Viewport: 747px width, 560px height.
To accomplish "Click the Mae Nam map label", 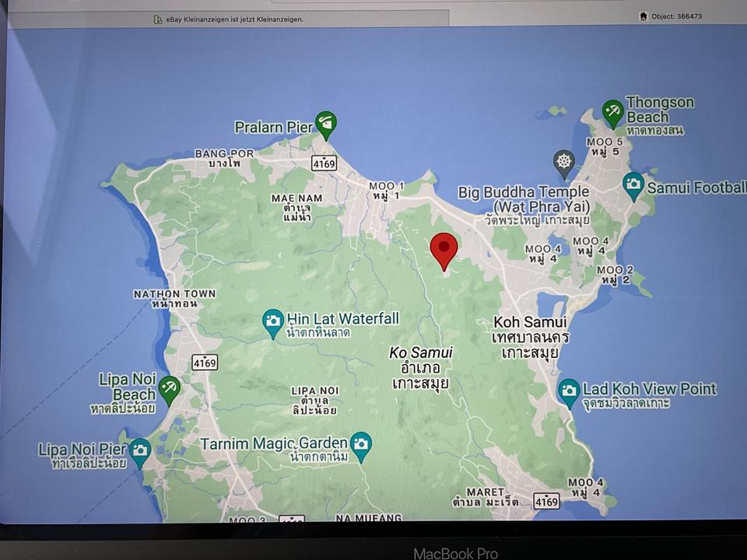I will pos(296,198).
